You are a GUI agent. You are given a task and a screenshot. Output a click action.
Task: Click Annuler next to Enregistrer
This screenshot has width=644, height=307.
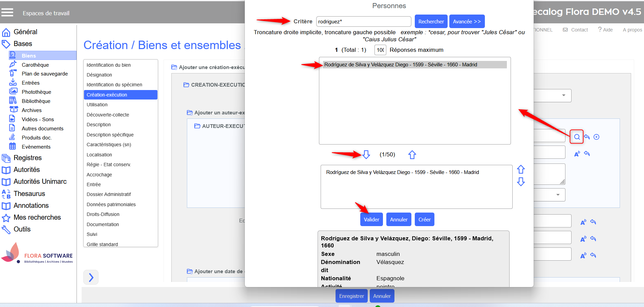pos(382,296)
